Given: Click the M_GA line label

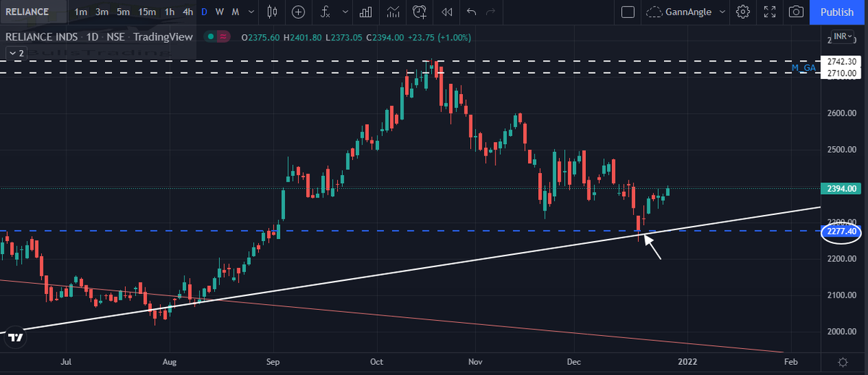Looking at the screenshot, I should 804,68.
